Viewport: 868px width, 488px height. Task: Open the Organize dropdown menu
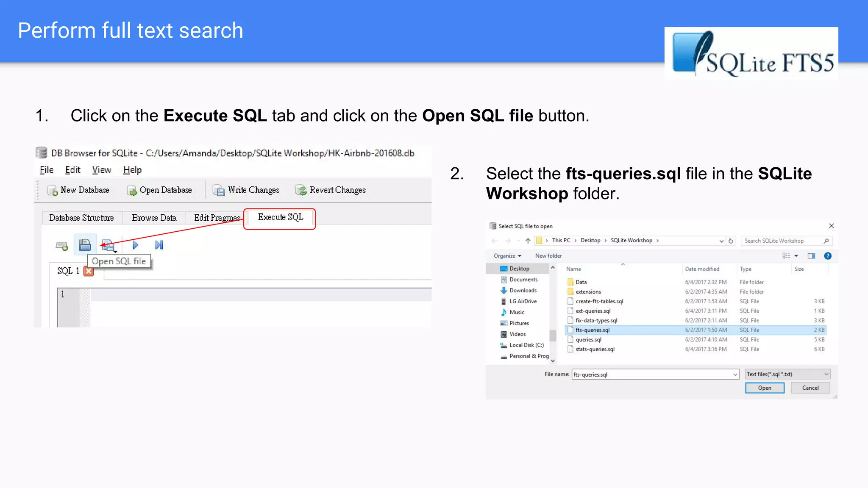click(x=507, y=256)
